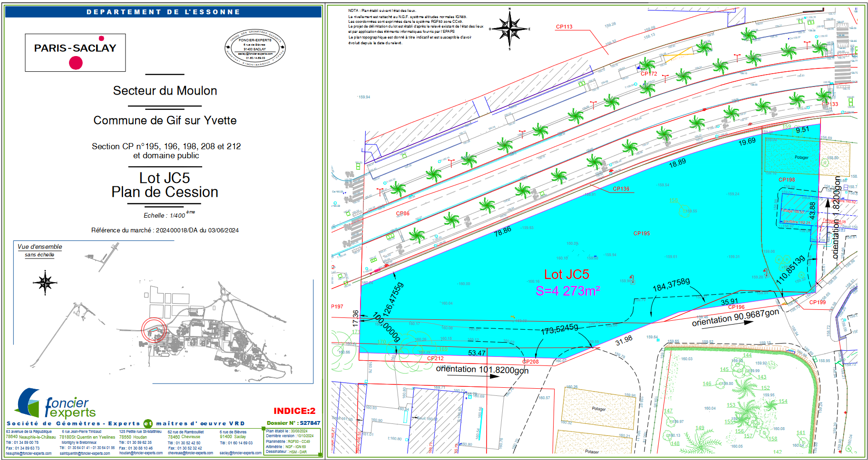This screenshot has width=868, height=460.
Task: Select 'orientation 101.8200gon' annotation
Action: point(482,369)
